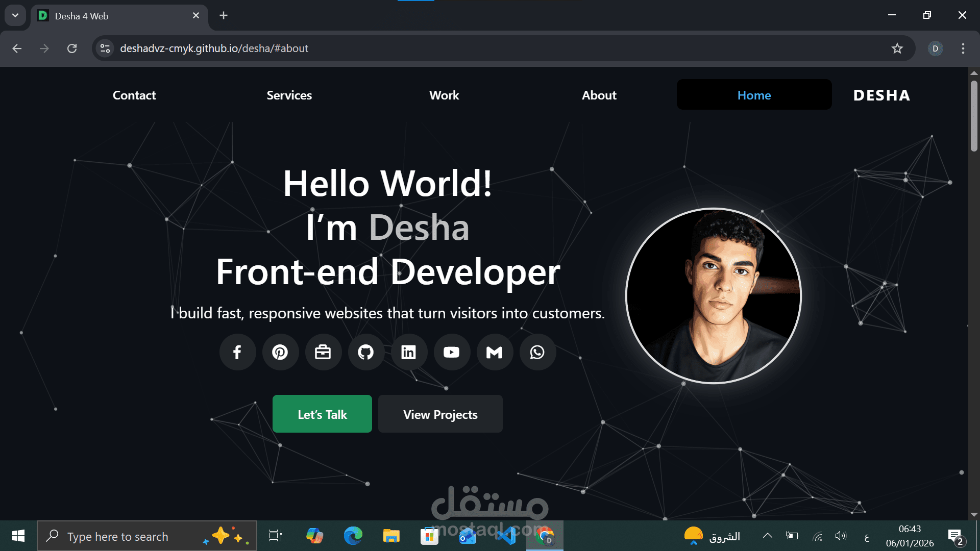Image resolution: width=980 pixels, height=551 pixels.
Task: Click the page vertical scrollbar thumb
Action: pos(974,116)
